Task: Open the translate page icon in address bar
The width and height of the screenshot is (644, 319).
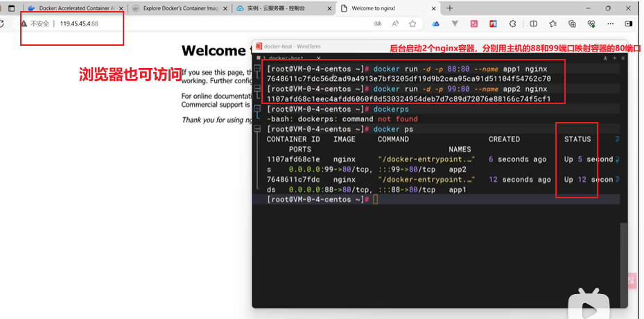Action: point(378,24)
